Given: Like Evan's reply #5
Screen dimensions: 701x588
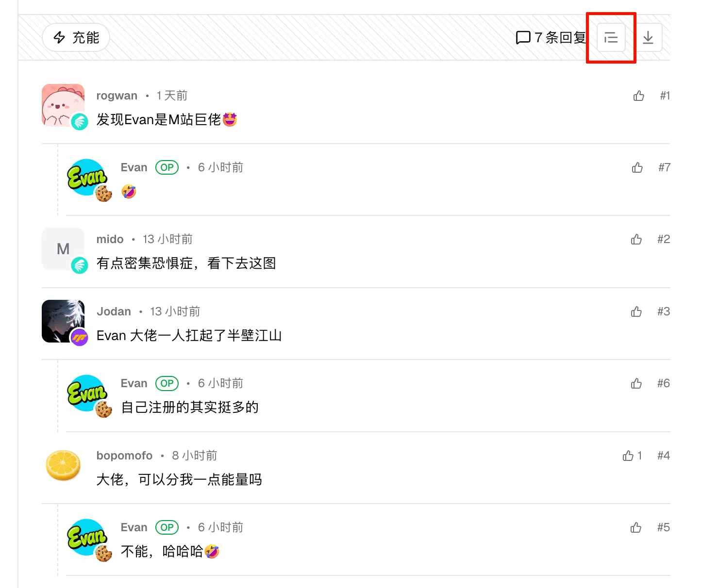Looking at the screenshot, I should point(636,527).
